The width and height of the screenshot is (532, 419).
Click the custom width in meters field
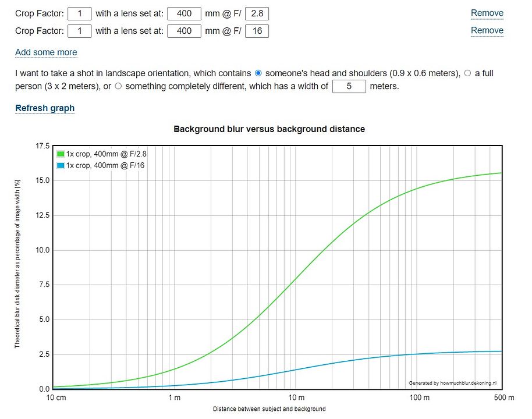point(349,86)
